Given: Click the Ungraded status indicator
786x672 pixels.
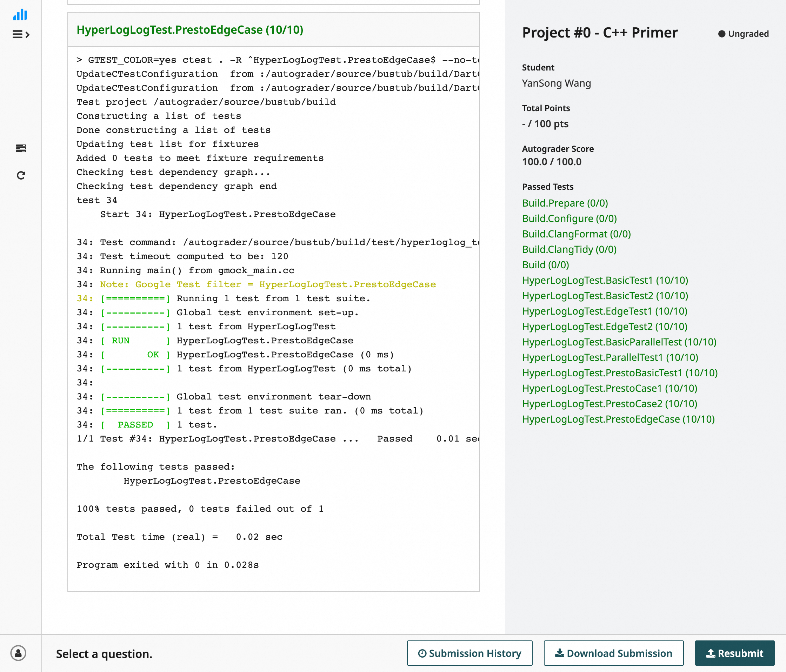Looking at the screenshot, I should point(743,34).
